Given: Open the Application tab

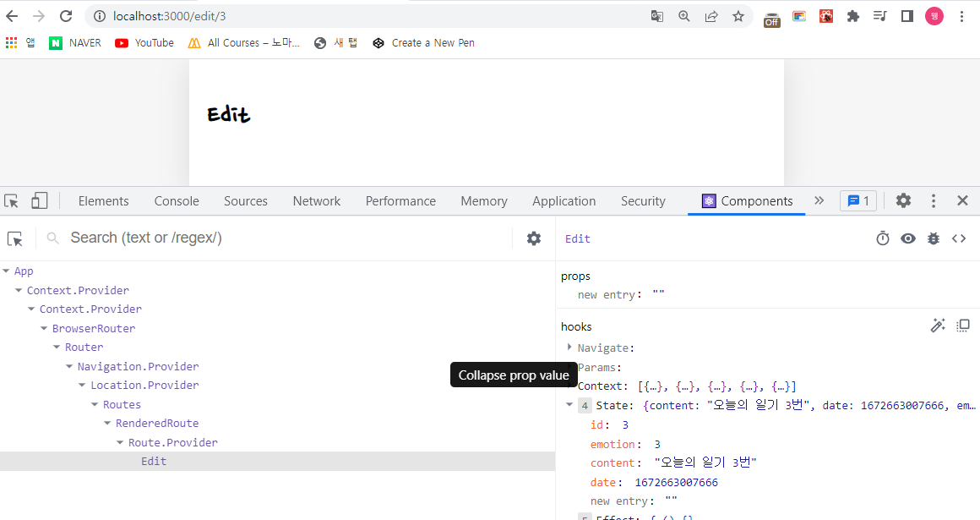Looking at the screenshot, I should point(563,201).
